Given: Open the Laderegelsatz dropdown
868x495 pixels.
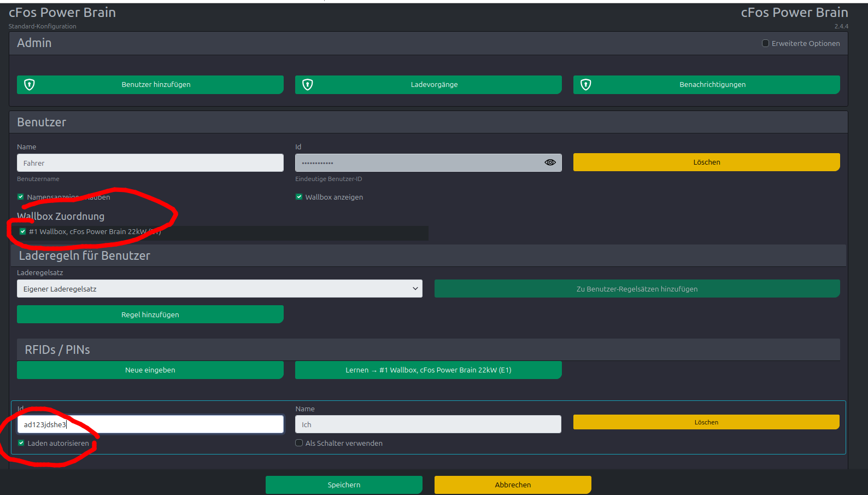Looking at the screenshot, I should (x=220, y=289).
